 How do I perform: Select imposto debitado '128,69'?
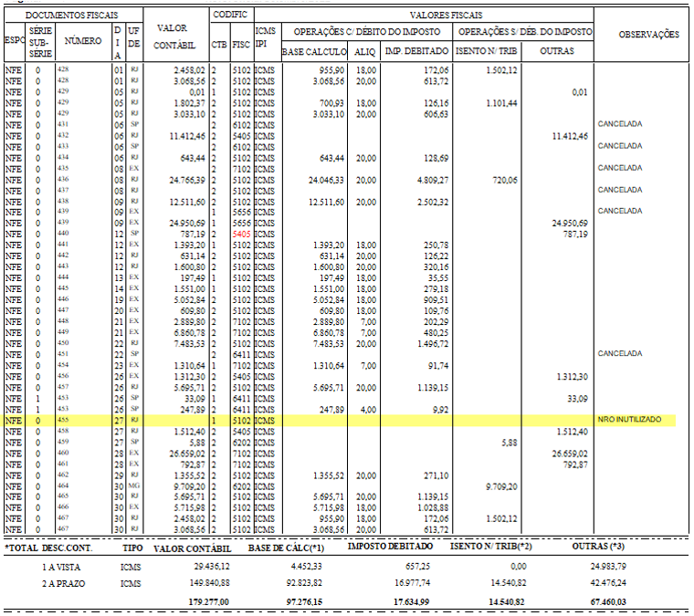436,158
